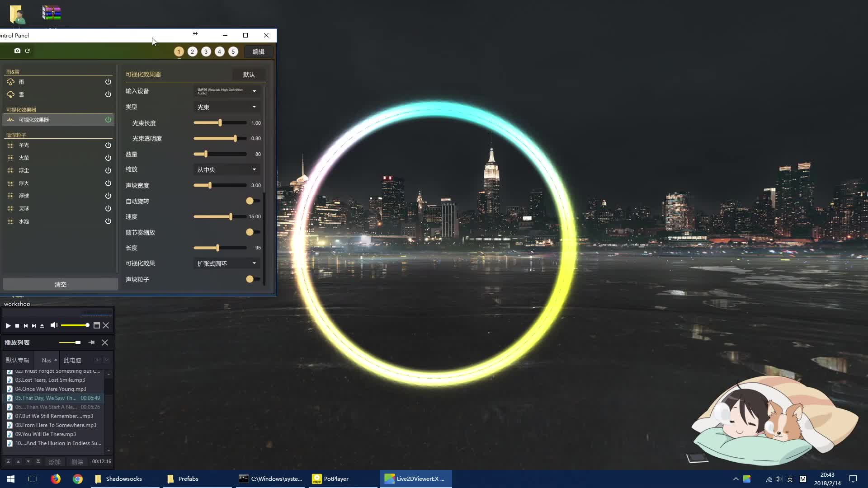Click the camera screenshot icon

coord(17,51)
